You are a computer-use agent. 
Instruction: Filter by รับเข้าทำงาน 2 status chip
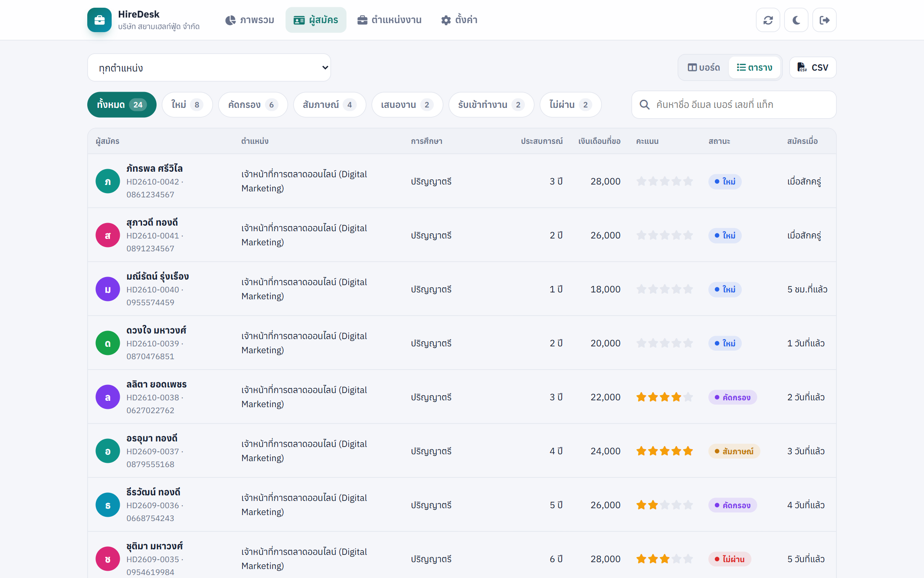(491, 105)
